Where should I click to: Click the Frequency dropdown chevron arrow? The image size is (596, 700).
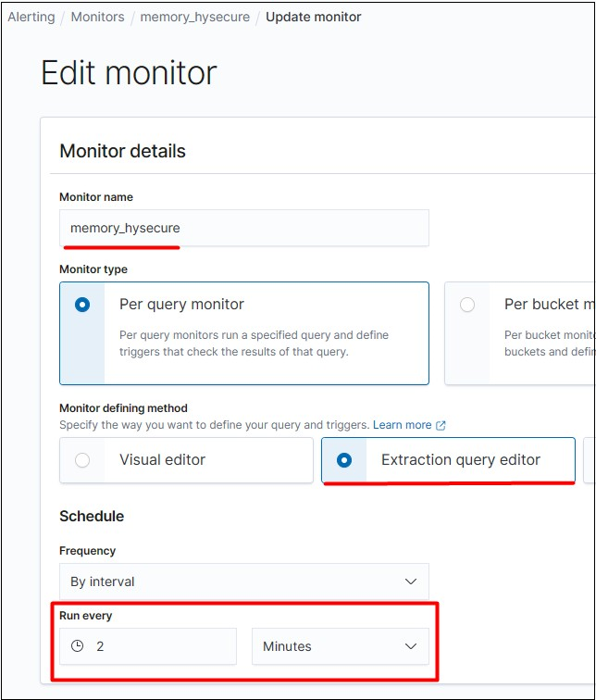pos(411,581)
